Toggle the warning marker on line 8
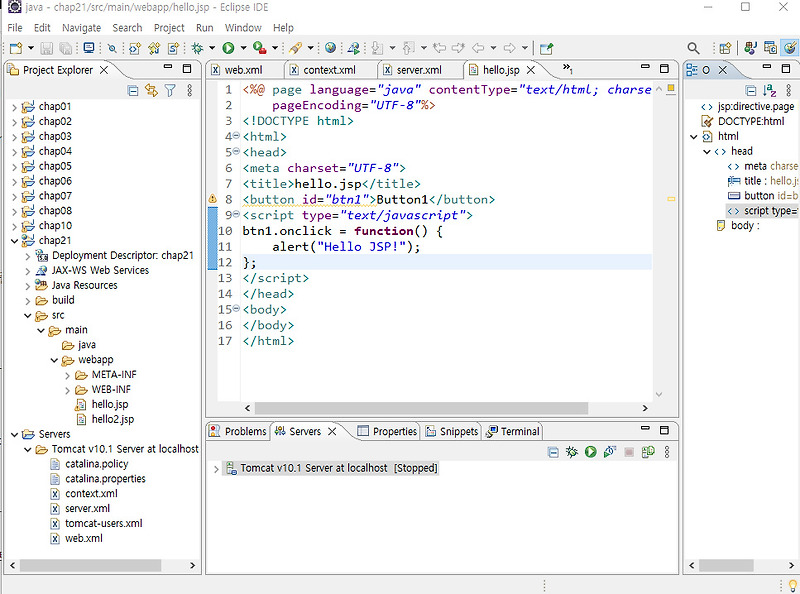 (212, 198)
